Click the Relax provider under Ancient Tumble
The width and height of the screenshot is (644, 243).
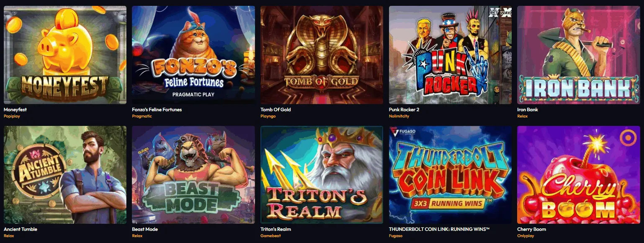(x=9, y=236)
